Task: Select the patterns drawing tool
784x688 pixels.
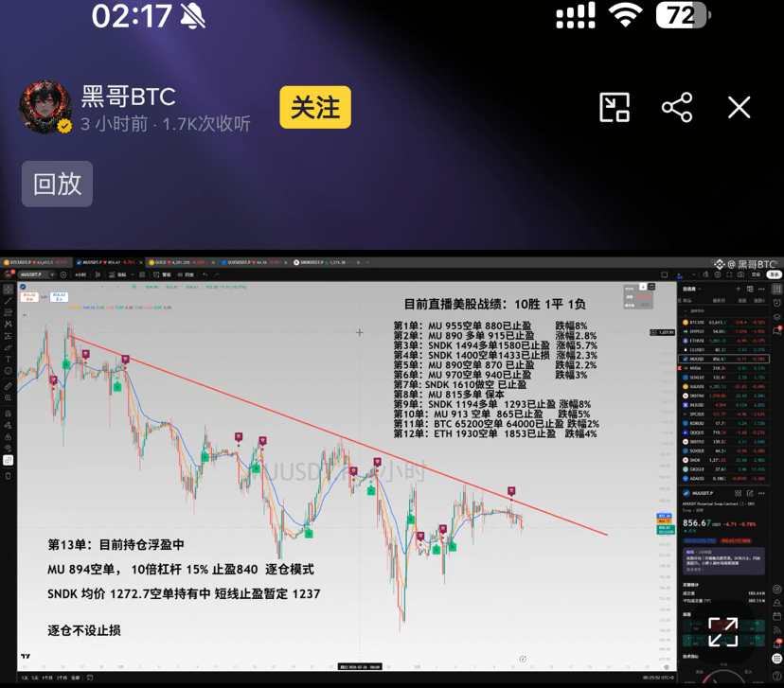Action: tap(8, 324)
